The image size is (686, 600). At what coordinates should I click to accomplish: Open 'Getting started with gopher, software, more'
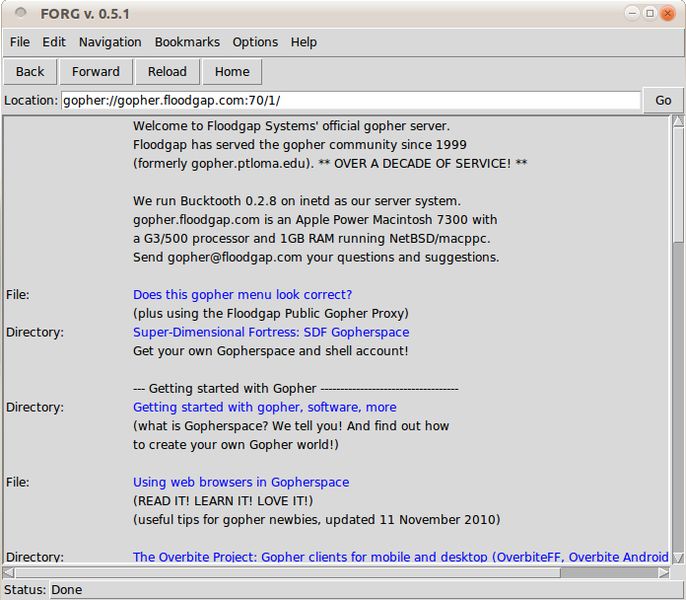(265, 407)
